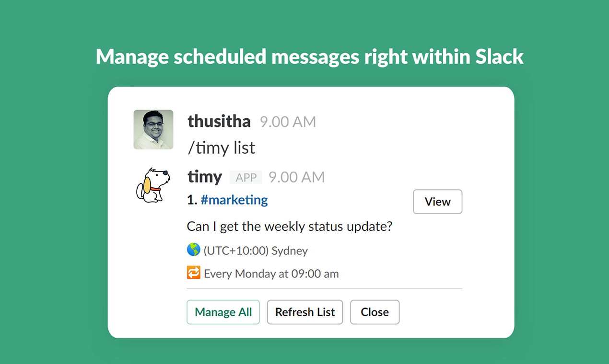Image resolution: width=609 pixels, height=364 pixels.
Task: Click timy's 9.00 AM message timestamp
Action: pos(296,178)
